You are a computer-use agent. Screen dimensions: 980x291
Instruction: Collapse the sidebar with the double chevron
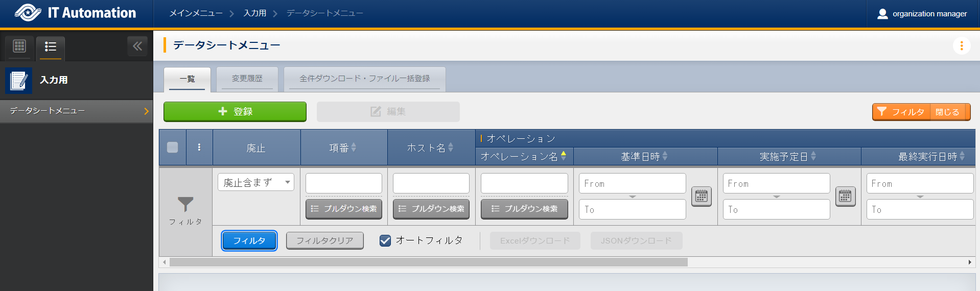tap(137, 46)
